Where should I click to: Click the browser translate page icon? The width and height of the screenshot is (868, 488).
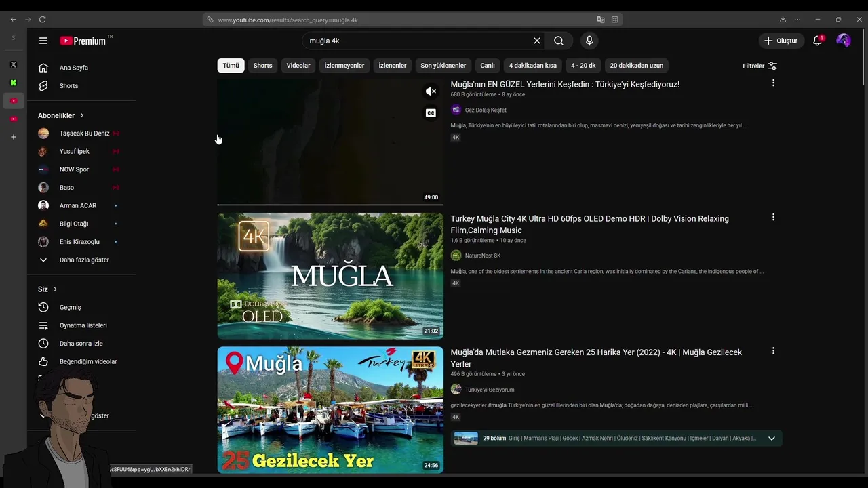601,20
